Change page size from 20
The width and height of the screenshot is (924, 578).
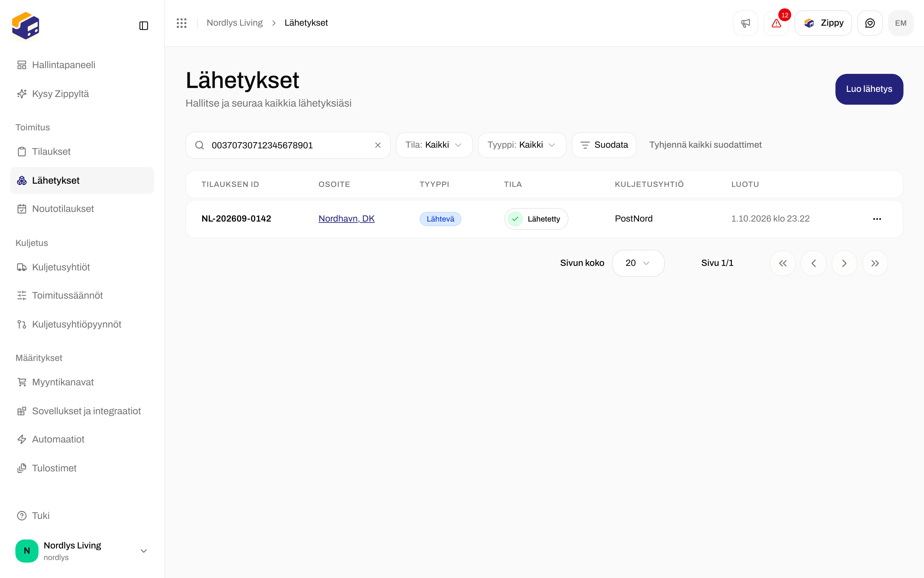638,263
